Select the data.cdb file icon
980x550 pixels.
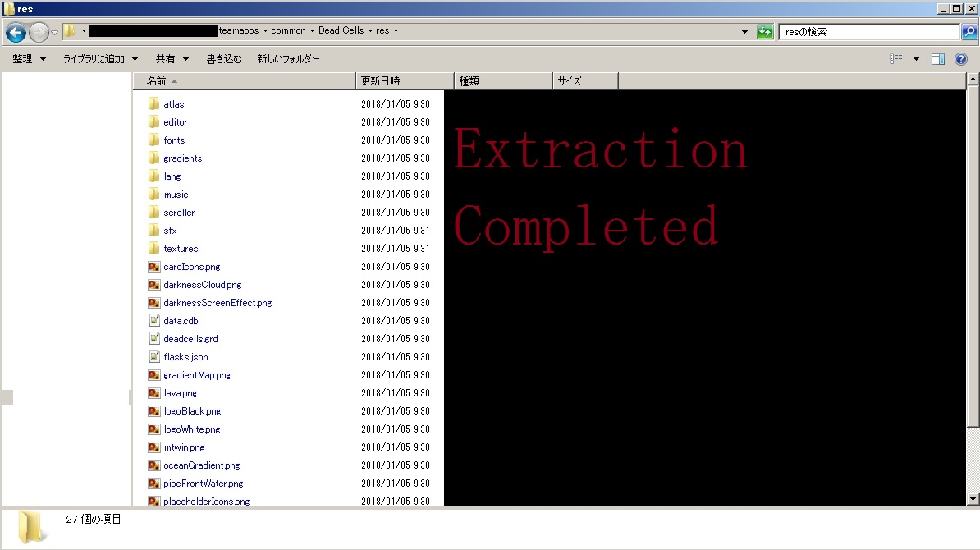click(x=153, y=321)
